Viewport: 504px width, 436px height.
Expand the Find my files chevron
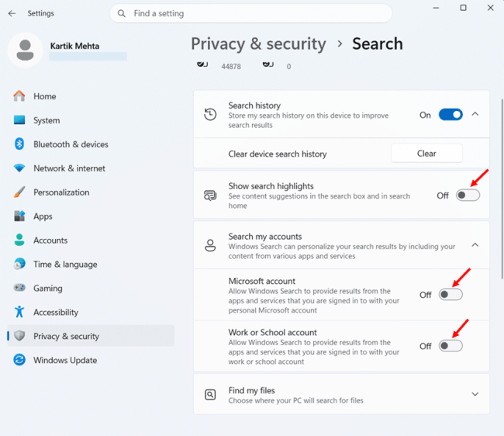click(475, 394)
